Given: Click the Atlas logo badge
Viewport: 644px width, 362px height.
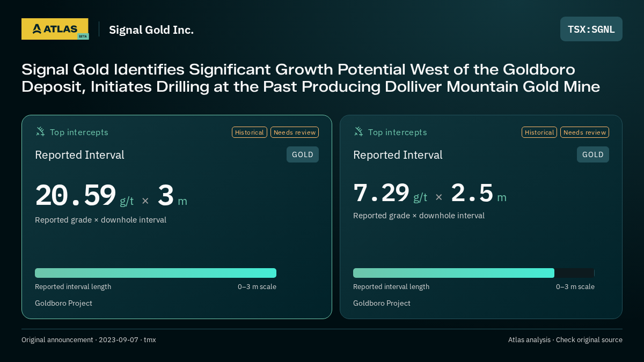Looking at the screenshot, I should pyautogui.click(x=55, y=29).
